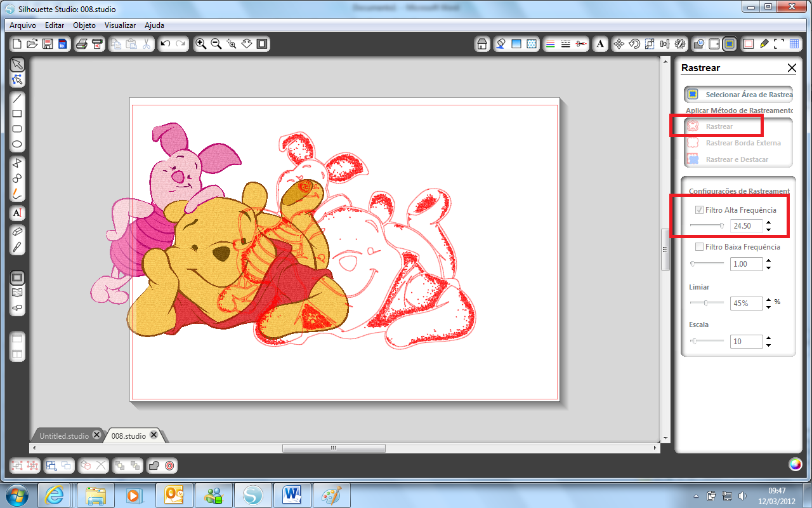Click the Fit to Page icon

click(261, 44)
